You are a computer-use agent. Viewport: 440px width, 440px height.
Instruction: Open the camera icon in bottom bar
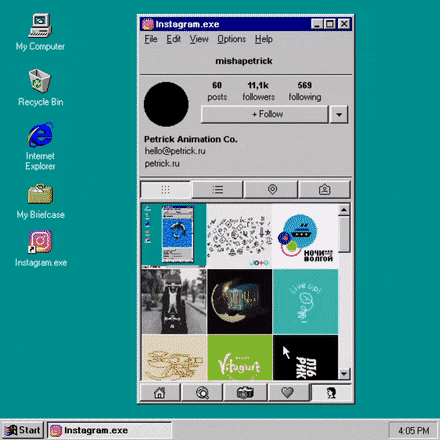pyautogui.click(x=245, y=393)
